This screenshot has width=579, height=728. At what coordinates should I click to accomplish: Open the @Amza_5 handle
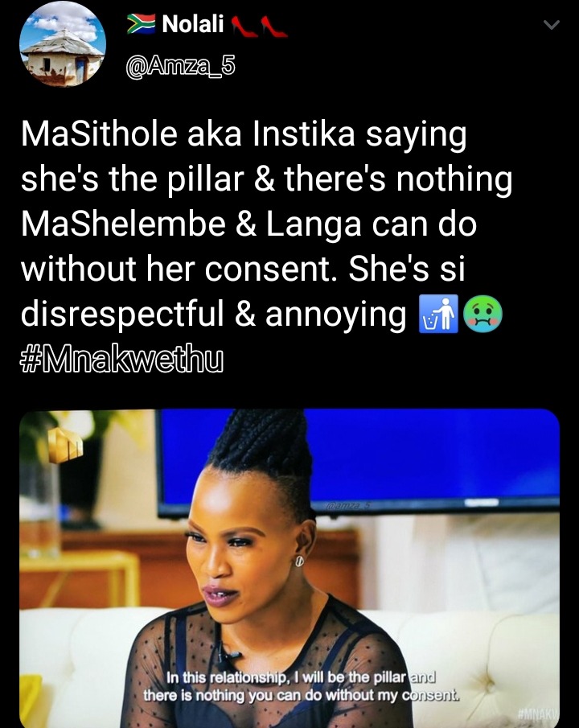coord(180,67)
